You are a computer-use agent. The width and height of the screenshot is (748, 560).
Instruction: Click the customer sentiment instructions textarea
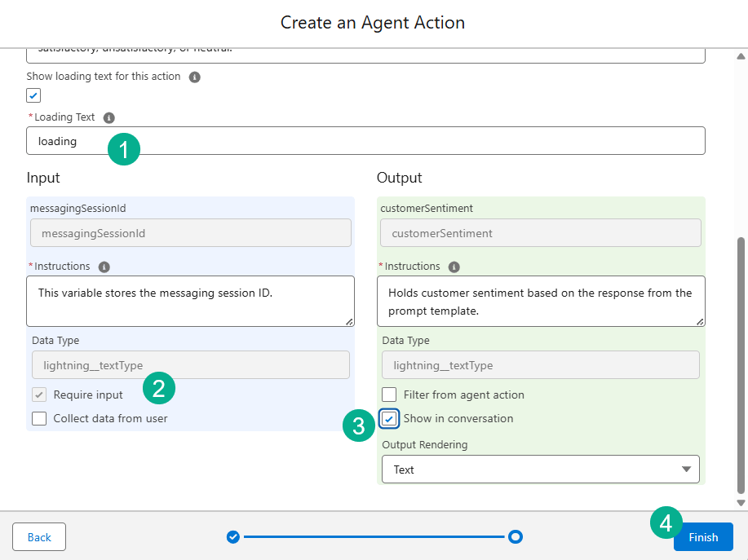tap(540, 301)
